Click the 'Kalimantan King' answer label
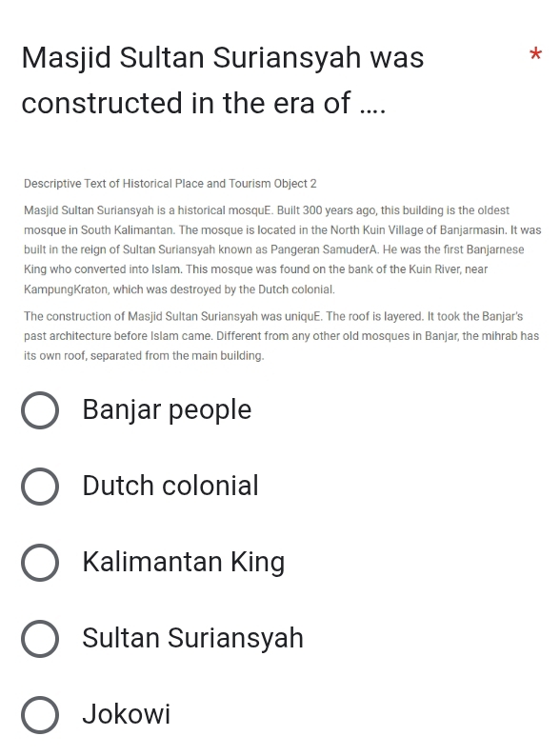The height and width of the screenshot is (756, 560). pyautogui.click(x=183, y=563)
